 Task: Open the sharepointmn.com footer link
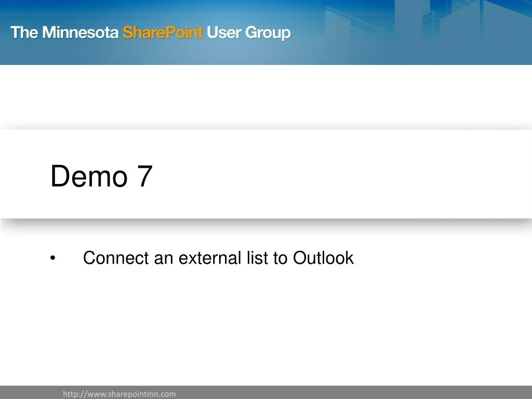[119, 394]
